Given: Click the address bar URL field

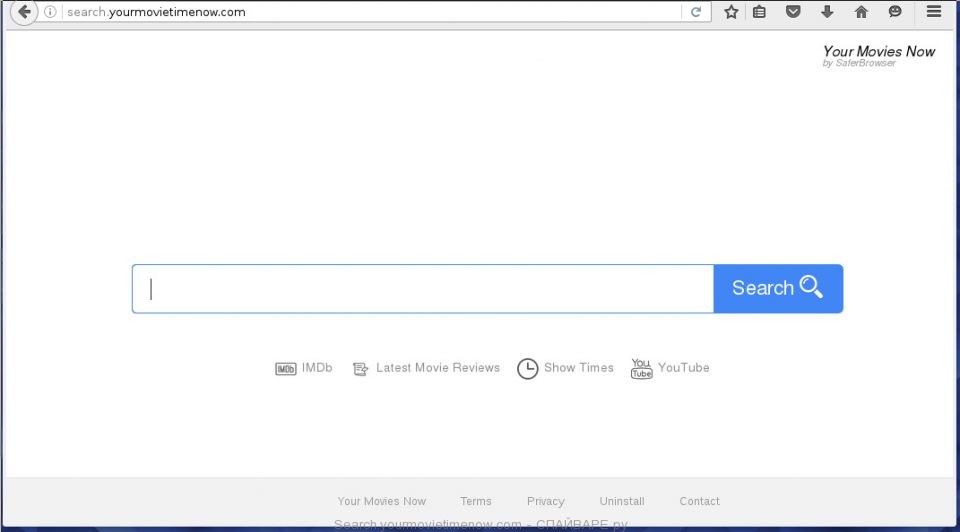Looking at the screenshot, I should point(372,12).
